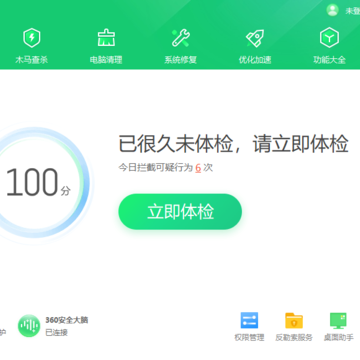This screenshot has height=360, width=360.
Task: Open 系统修复 wrench repair icon
Action: [180, 38]
